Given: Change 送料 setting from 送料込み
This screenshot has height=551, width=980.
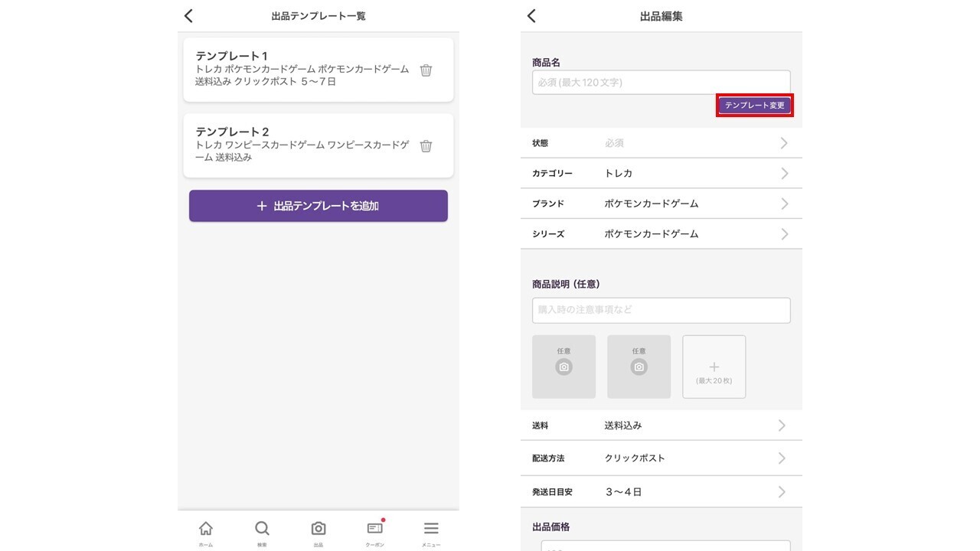Looking at the screenshot, I should click(661, 425).
